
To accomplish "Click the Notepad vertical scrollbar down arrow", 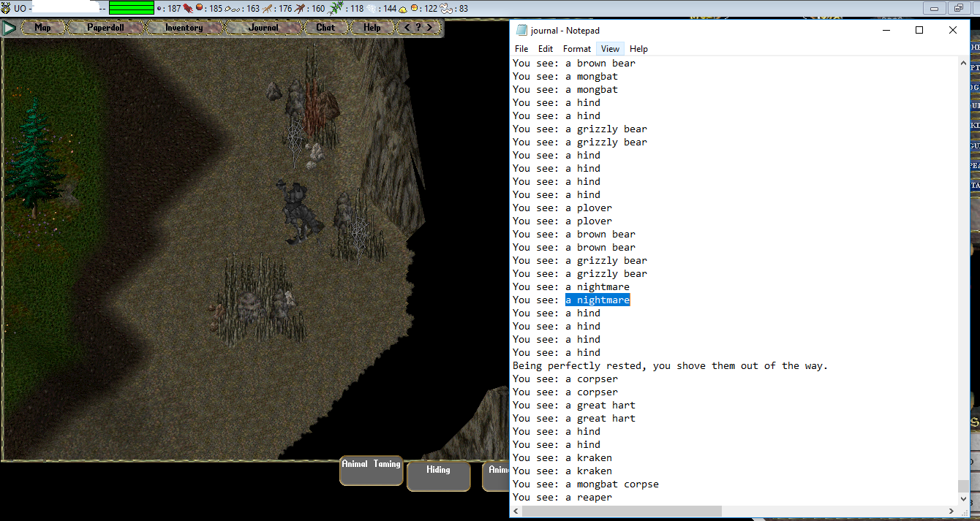I will [963, 498].
